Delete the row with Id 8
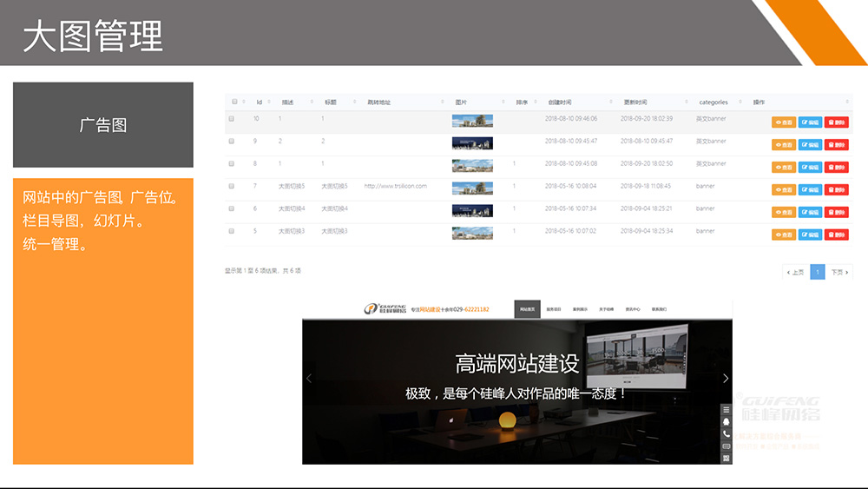Image resolution: width=868 pixels, height=489 pixels. click(x=836, y=168)
